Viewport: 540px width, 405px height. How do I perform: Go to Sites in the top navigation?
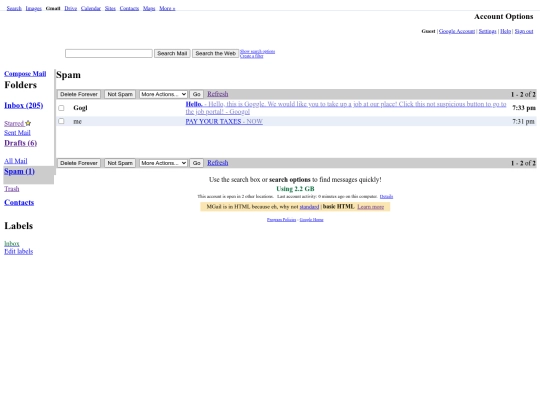click(110, 8)
